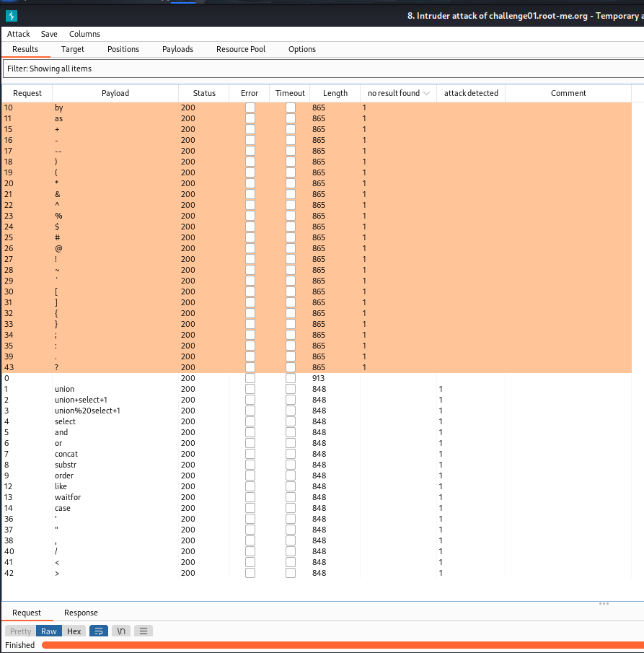Image resolution: width=644 pixels, height=653 pixels.
Task: Sort by the Status column header
Action: pos(204,93)
